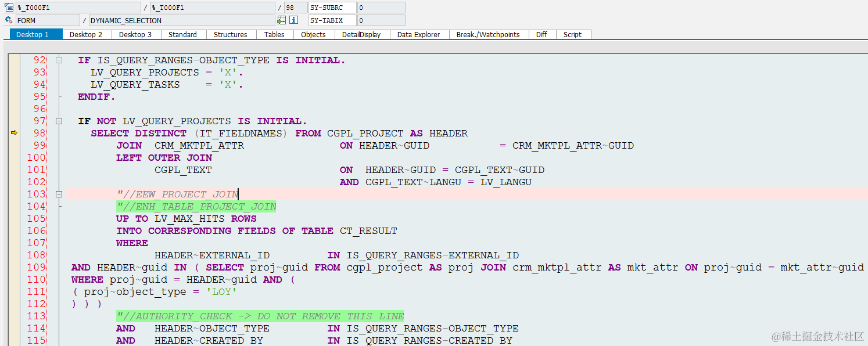Click HEADER~EXTERNAL_ID on line 108

tap(212, 255)
